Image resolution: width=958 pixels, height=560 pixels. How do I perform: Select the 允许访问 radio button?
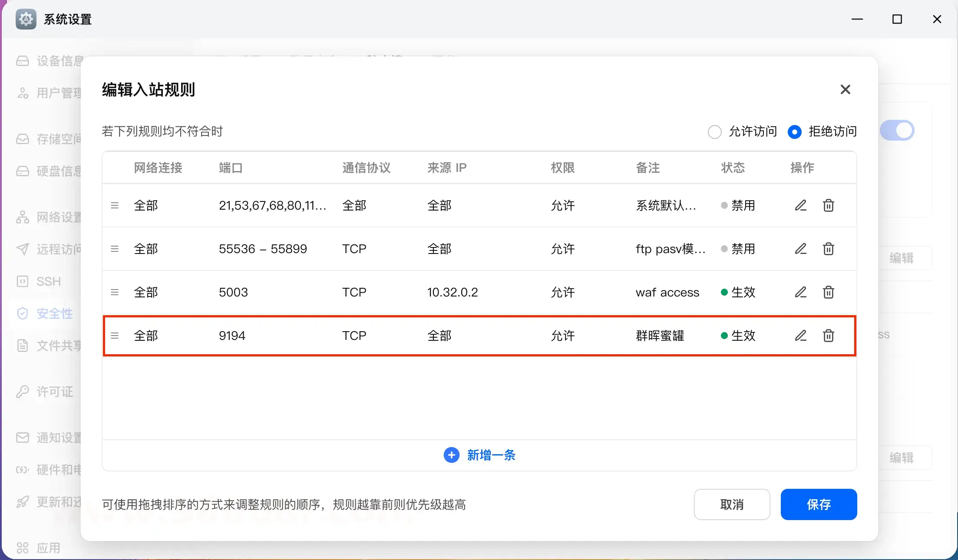714,132
